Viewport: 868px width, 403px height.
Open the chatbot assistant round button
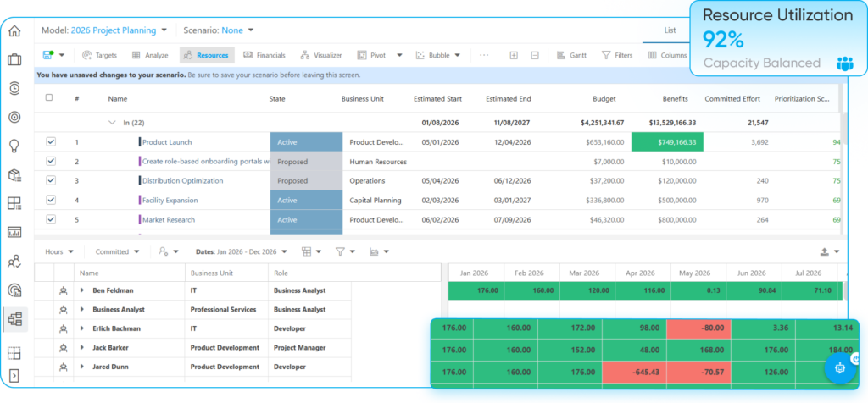(x=841, y=367)
